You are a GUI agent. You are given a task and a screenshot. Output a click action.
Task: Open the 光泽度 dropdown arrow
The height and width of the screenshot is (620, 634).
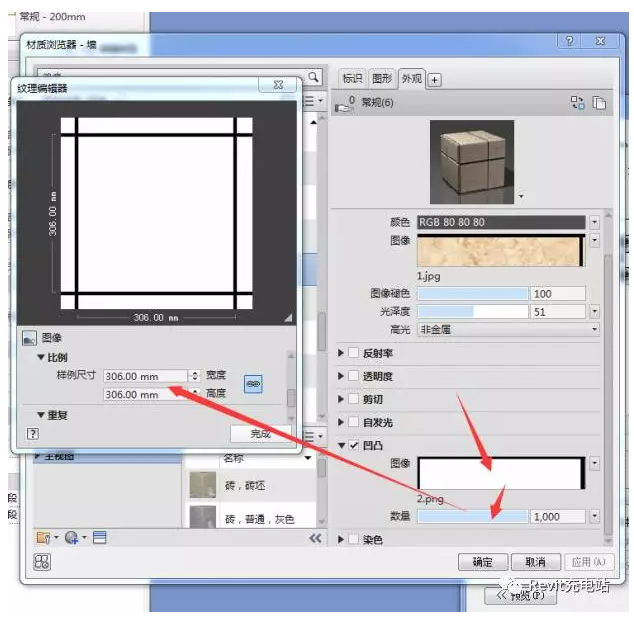tap(594, 311)
